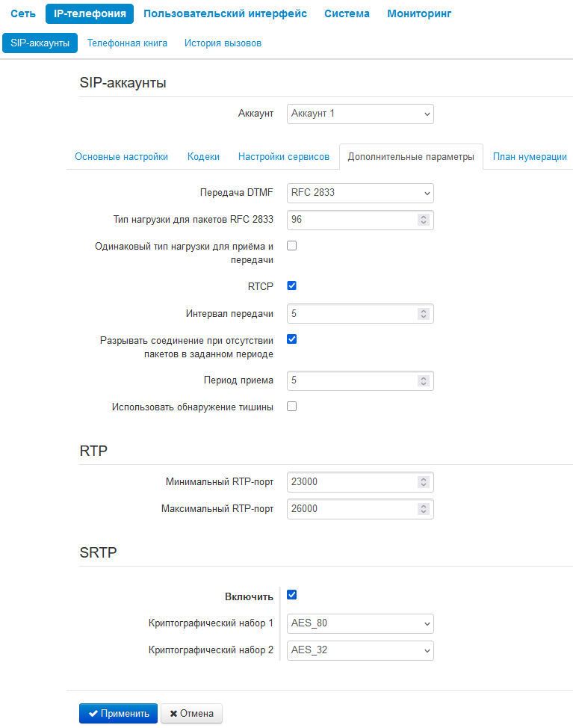
Task: Click the stepper arrows of Период приема field
Action: 423,380
